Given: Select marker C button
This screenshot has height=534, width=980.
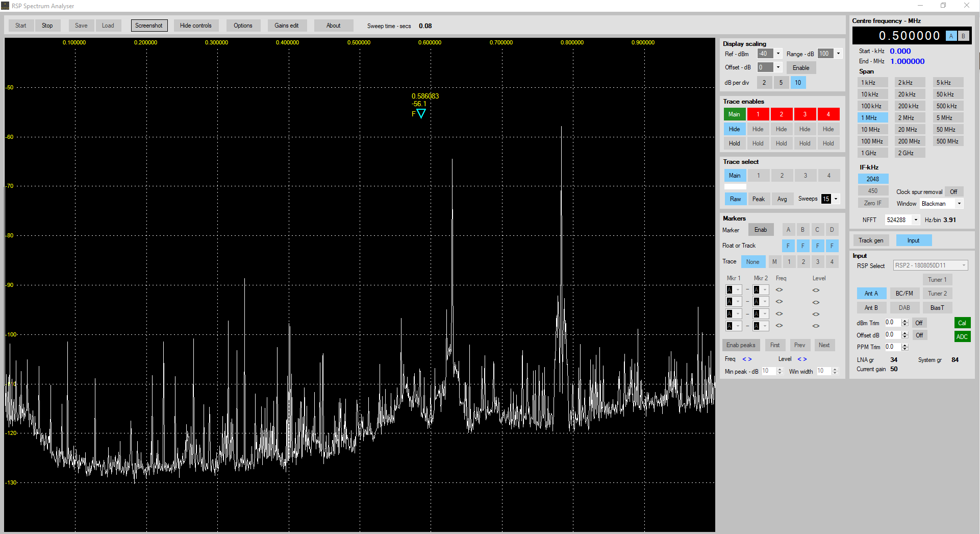Looking at the screenshot, I should (817, 230).
